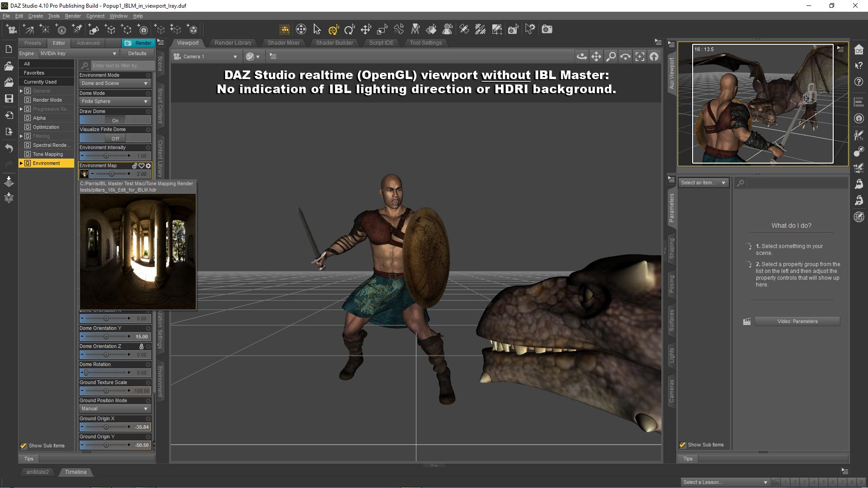Open the Tips button panel
This screenshot has height=488, width=868.
28,458
